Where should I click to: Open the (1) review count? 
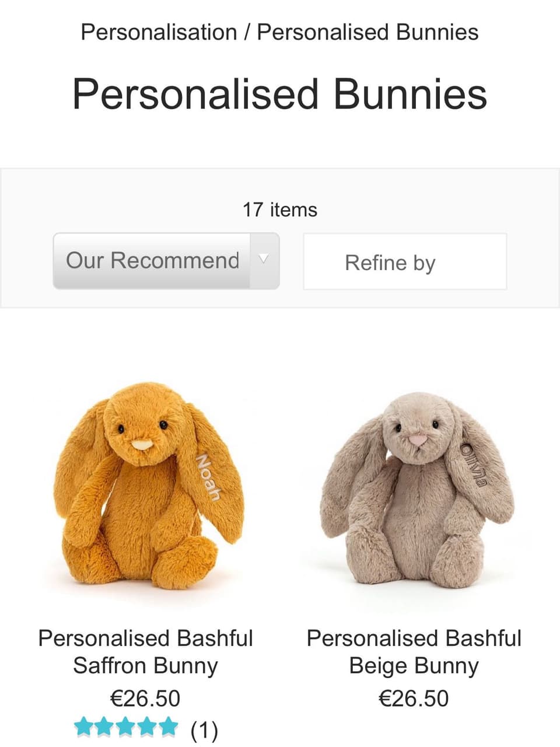204,729
